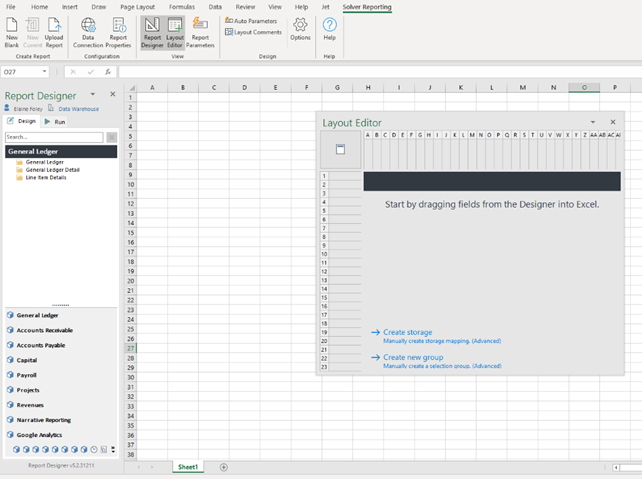Open the Formulas ribbon tab
Viewport: 642px width, 479px height.
182,7
